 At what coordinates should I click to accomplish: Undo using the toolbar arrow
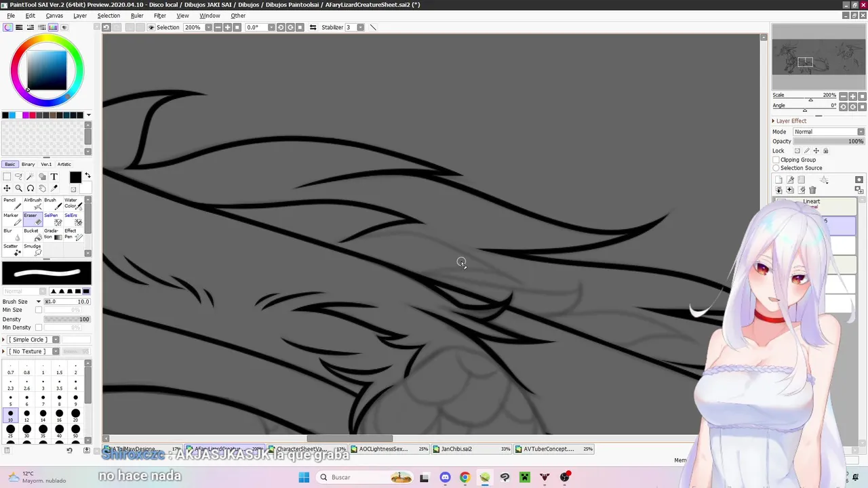point(106,27)
